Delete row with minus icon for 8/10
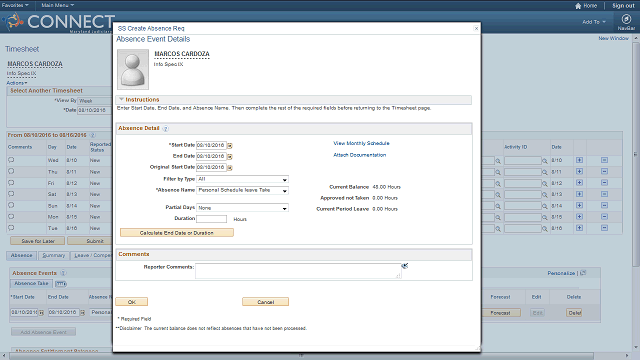The width and height of the screenshot is (640, 360). click(x=604, y=160)
